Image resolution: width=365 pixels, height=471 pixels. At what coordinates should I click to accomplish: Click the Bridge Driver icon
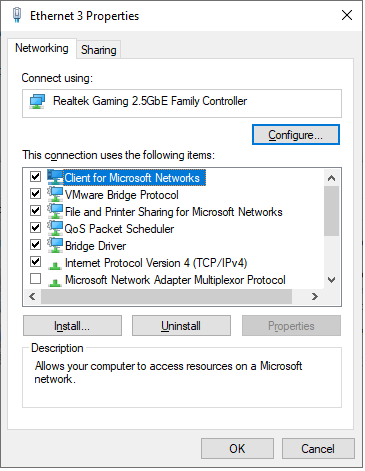click(x=55, y=245)
